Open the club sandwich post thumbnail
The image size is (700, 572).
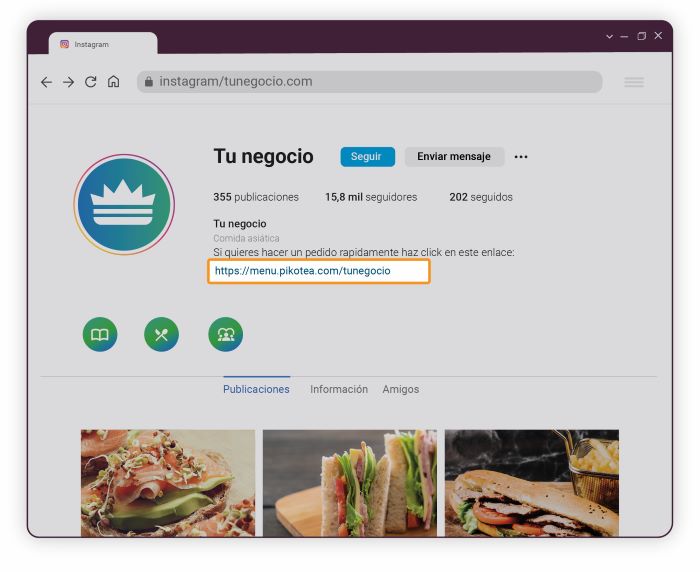click(x=350, y=483)
